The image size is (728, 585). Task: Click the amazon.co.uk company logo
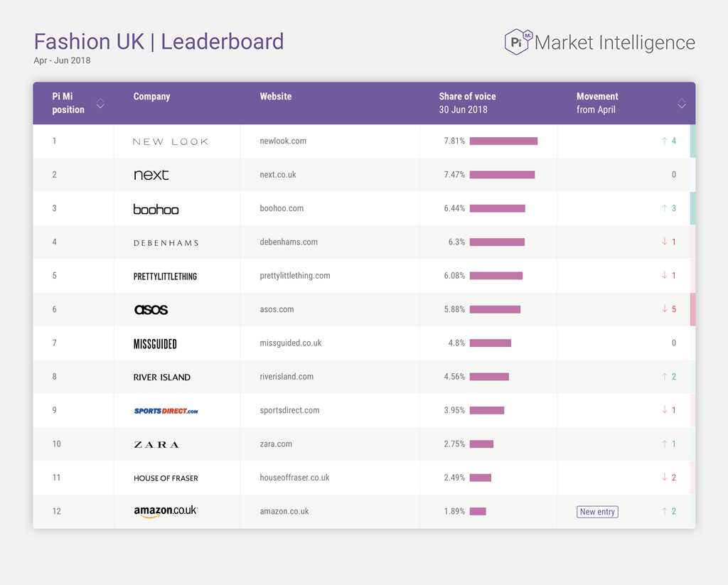pos(166,511)
